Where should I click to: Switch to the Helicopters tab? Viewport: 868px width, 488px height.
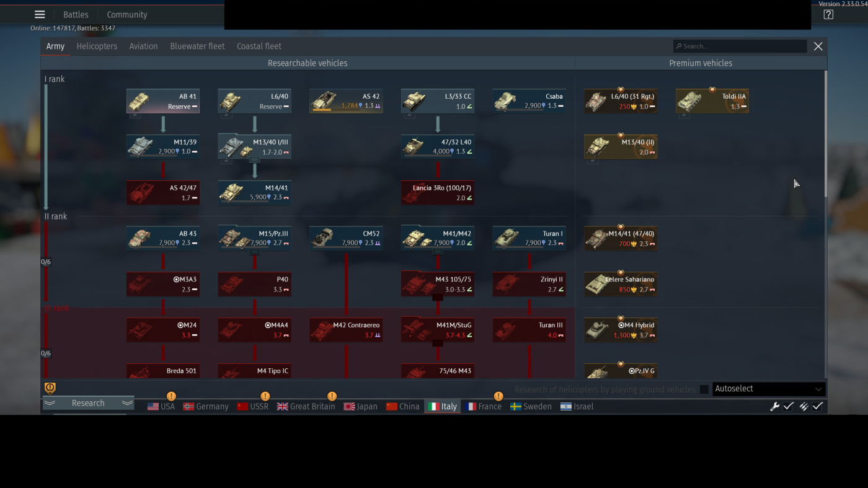(x=97, y=47)
